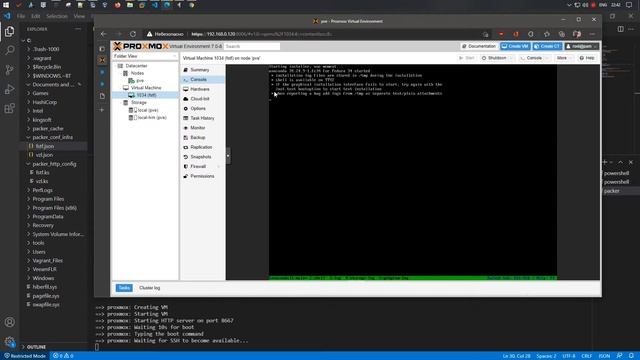The image size is (640, 360).
Task: Click the Create VM button
Action: pyautogui.click(x=515, y=46)
